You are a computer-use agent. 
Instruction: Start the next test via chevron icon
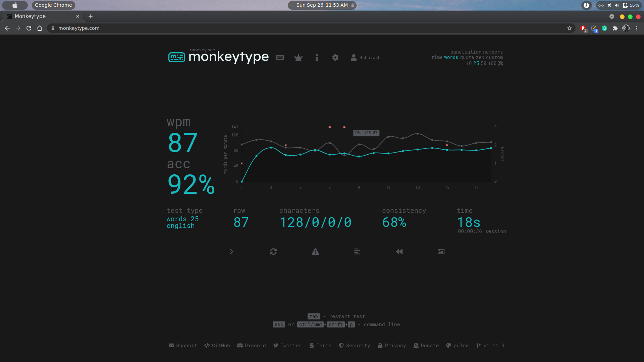click(x=232, y=251)
